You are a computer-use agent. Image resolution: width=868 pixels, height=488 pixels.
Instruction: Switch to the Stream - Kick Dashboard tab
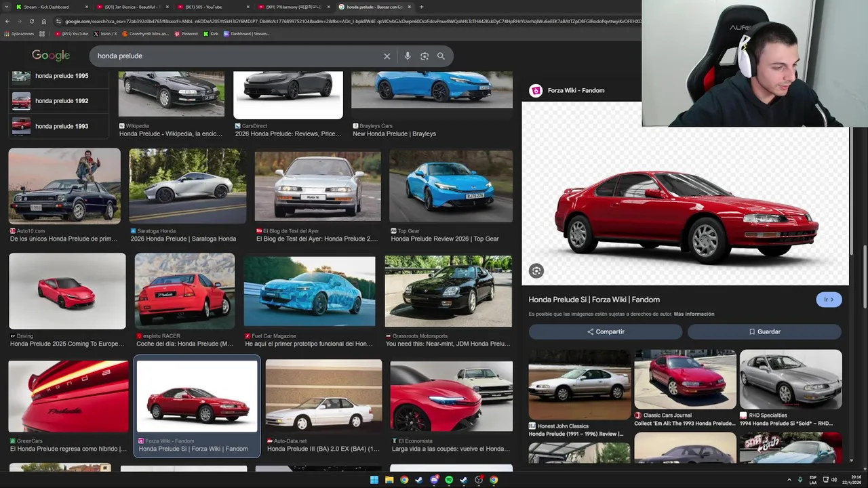tap(52, 7)
